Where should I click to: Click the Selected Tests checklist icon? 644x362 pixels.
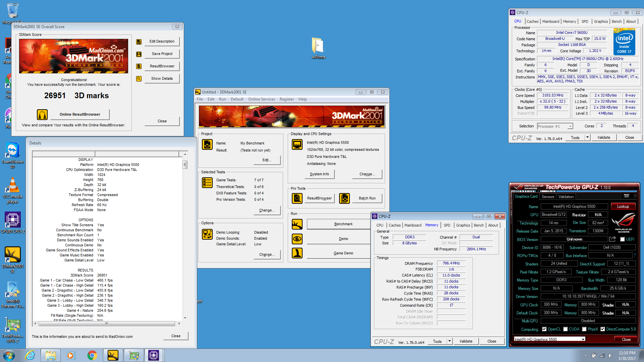click(x=207, y=183)
